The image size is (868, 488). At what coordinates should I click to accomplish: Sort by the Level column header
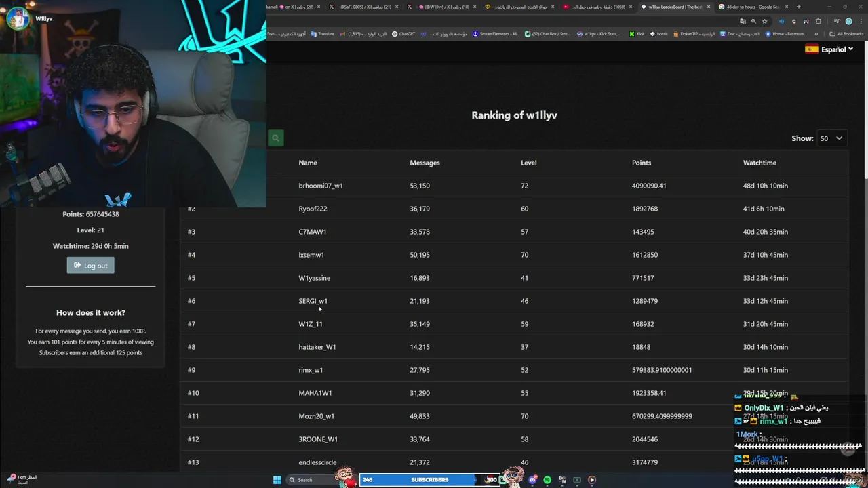[x=529, y=163]
